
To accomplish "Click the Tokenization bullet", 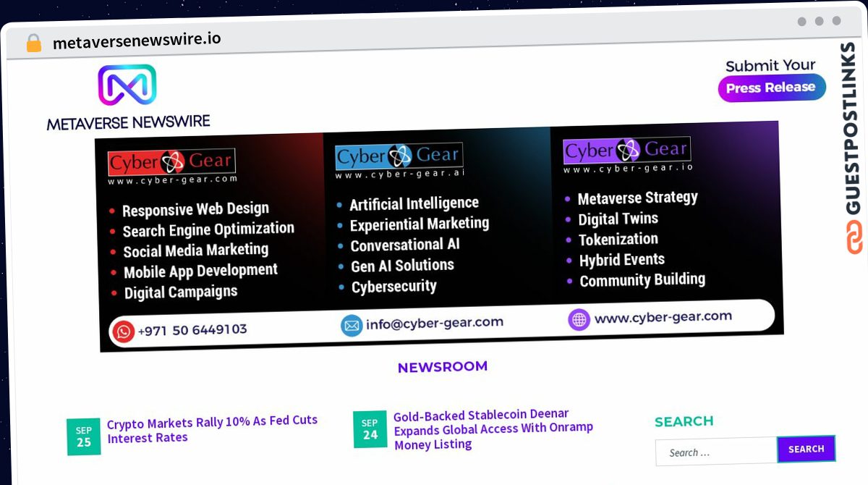I will (x=618, y=239).
